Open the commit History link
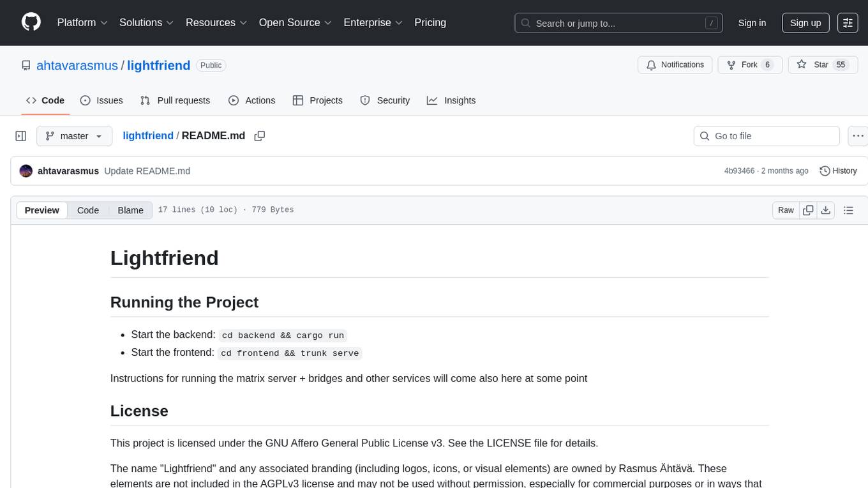The height and width of the screenshot is (488, 868). [x=838, y=171]
